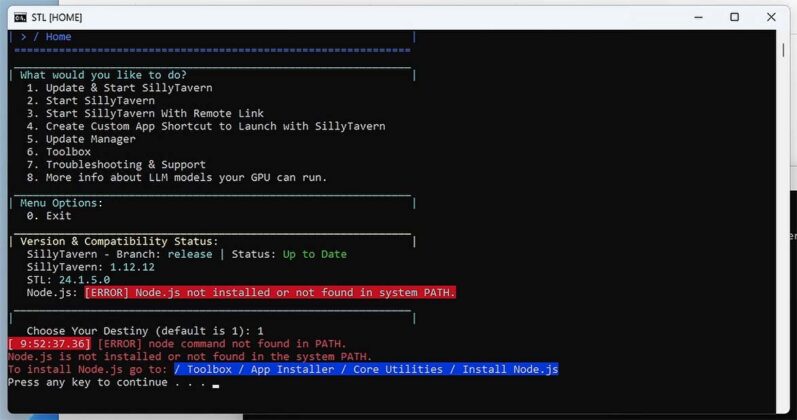This screenshot has width=797, height=420.
Task: Click option '5. Update Manager'
Action: (81, 139)
